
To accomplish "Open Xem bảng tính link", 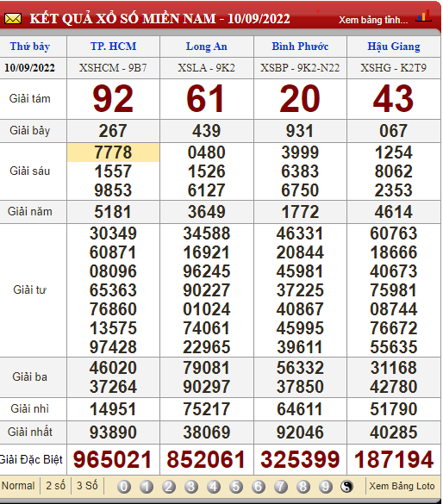I will pos(373,20).
